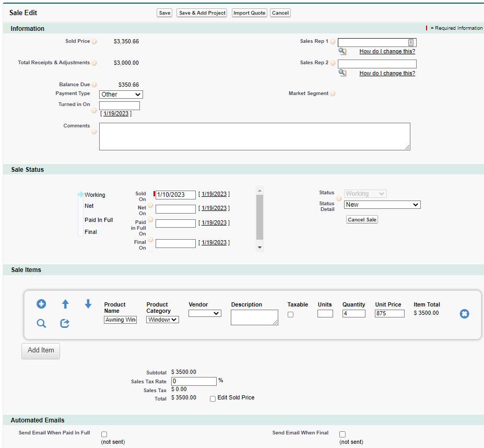Click the help icon beside Total Receipts & Adjustments
Viewport: 484px width, 448px height.
click(94, 63)
